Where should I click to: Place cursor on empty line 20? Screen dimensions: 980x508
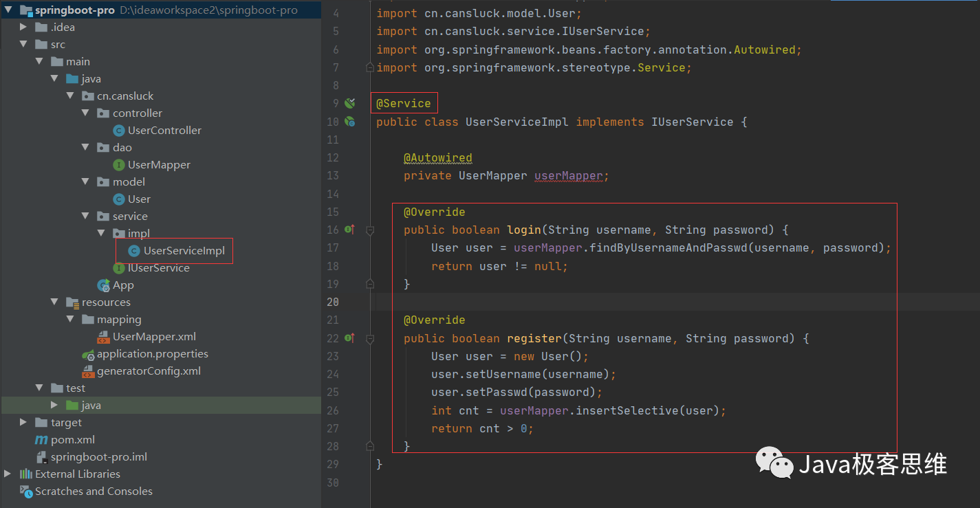coord(674,302)
